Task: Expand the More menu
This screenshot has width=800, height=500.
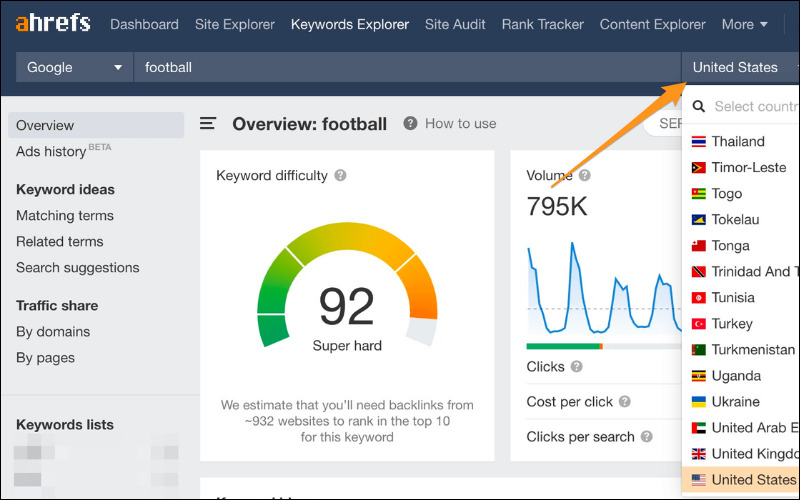Action: [744, 24]
